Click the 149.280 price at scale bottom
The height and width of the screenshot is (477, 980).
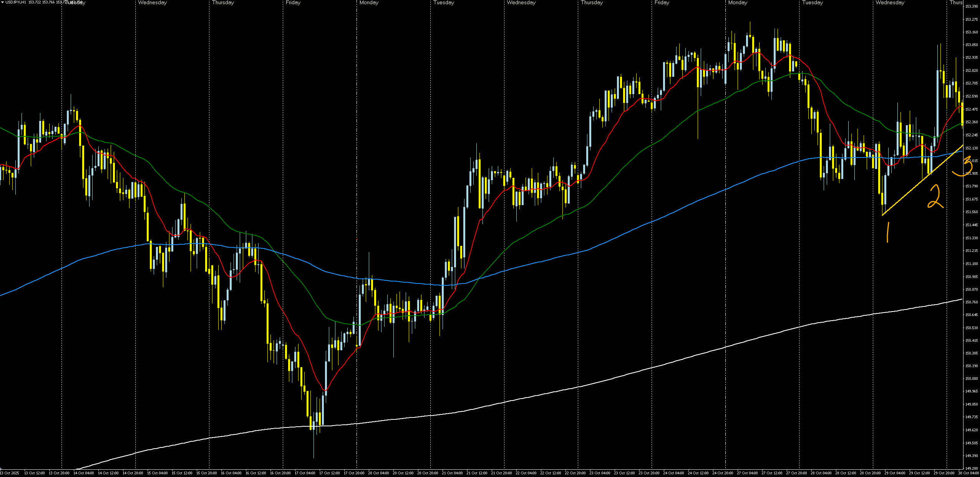(971, 469)
